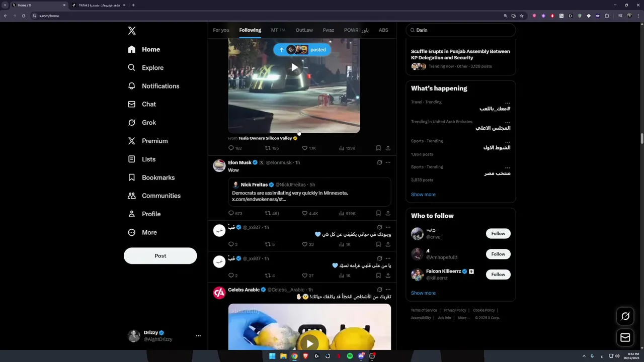
Task: Open Elon Musk's profile name
Action: (239, 162)
